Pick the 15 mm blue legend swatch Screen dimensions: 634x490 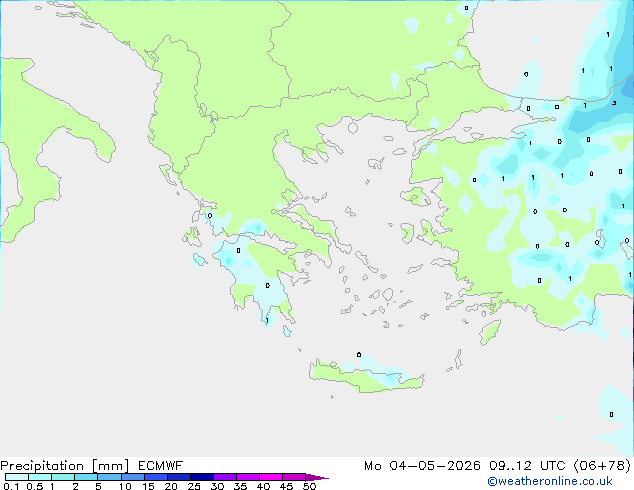click(155, 477)
